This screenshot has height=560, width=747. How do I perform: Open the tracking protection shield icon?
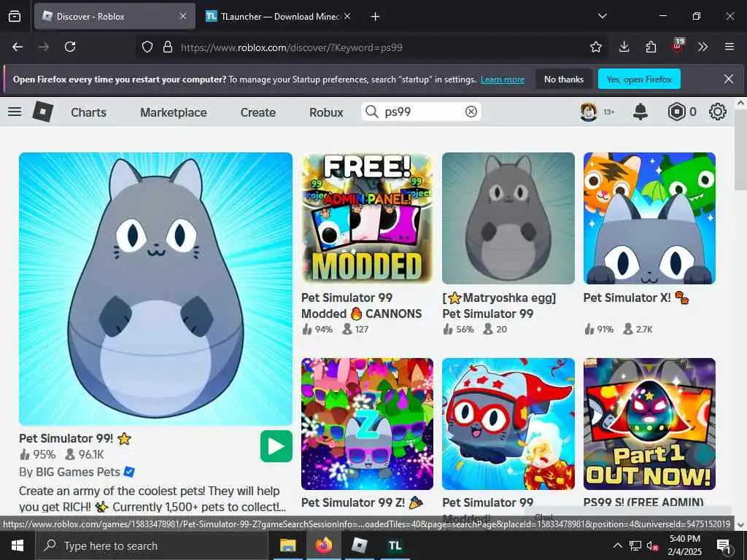click(x=147, y=47)
